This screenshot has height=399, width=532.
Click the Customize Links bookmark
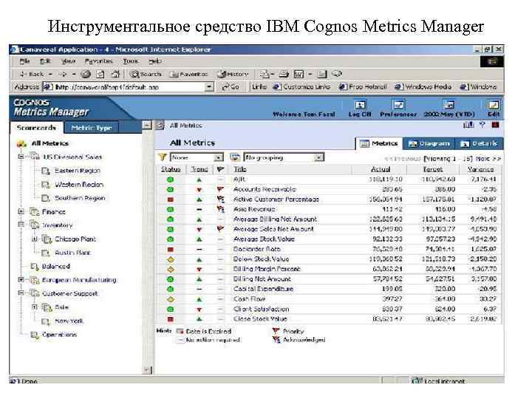(302, 87)
